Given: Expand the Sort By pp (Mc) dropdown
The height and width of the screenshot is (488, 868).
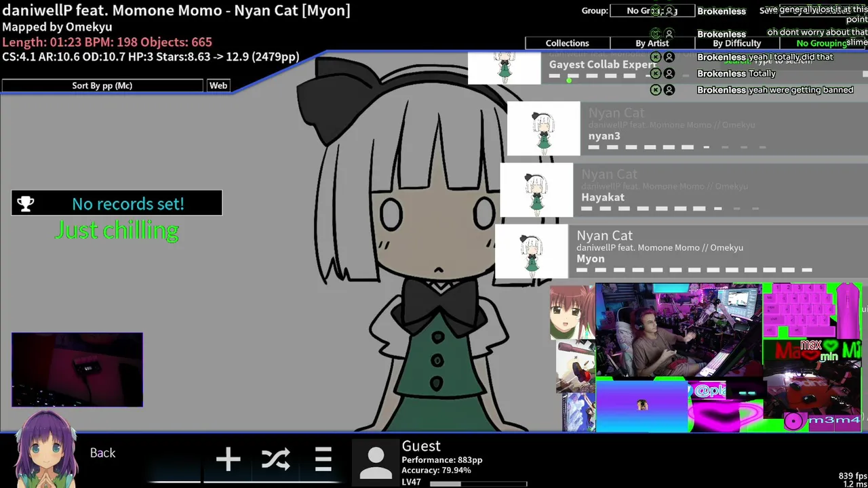Looking at the screenshot, I should click(x=102, y=85).
